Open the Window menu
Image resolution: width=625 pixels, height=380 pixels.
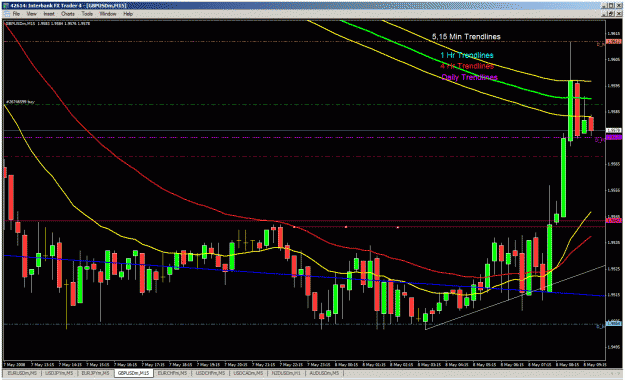pyautogui.click(x=108, y=14)
